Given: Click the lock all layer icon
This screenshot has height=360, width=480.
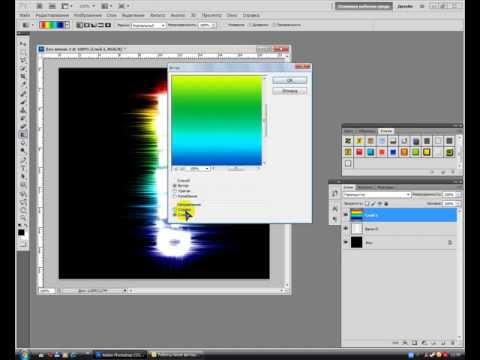Looking at the screenshot, I should pos(386,203).
